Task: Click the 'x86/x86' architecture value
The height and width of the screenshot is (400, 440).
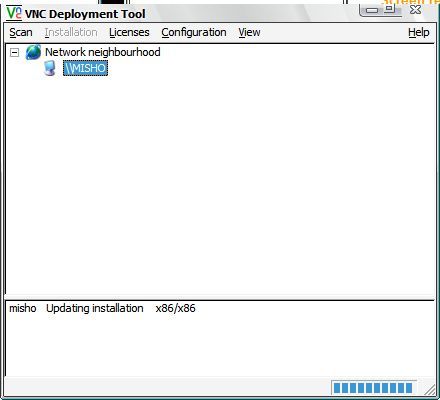Action: pos(175,308)
